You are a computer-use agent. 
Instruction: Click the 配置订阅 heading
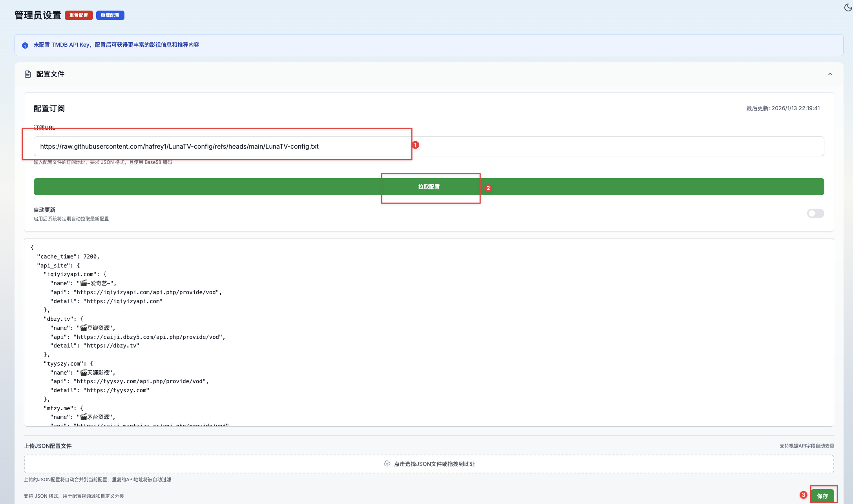tap(49, 108)
